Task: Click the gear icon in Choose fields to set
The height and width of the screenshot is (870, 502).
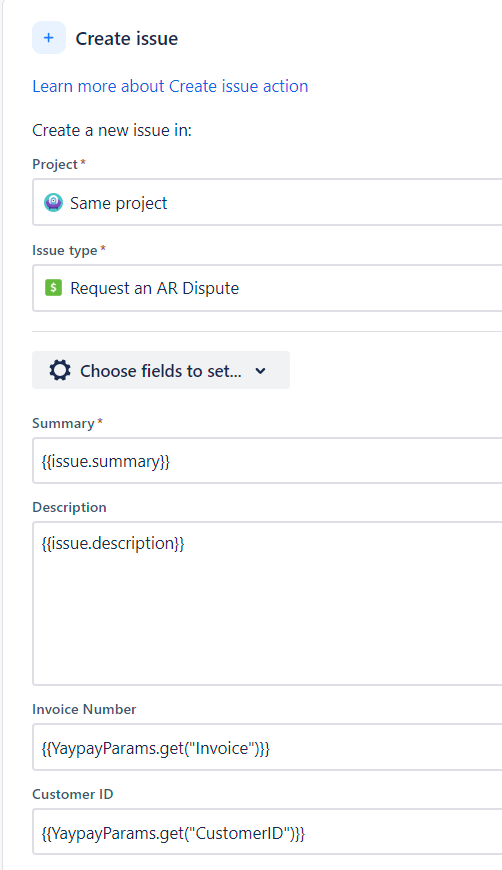Action: (60, 370)
